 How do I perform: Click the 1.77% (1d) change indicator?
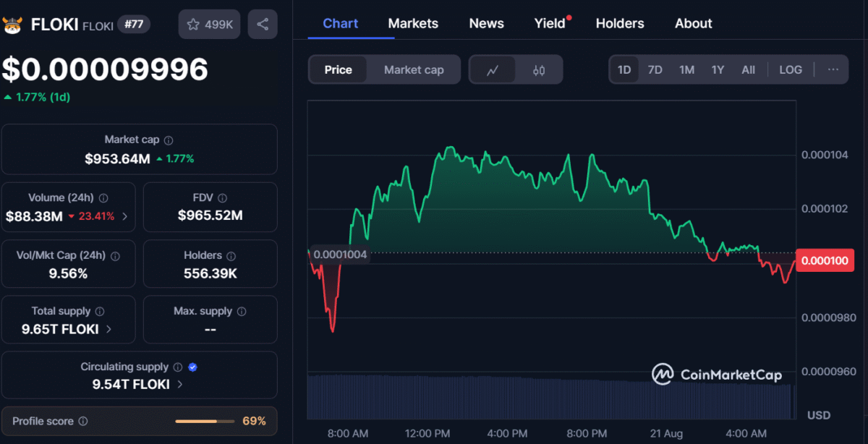pyautogui.click(x=37, y=97)
